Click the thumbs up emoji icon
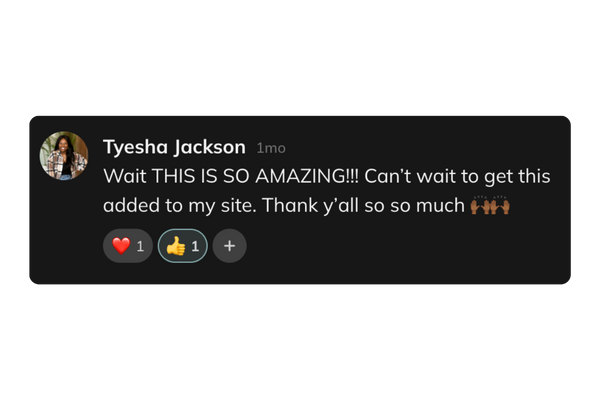The width and height of the screenshot is (600, 400). pos(176,246)
